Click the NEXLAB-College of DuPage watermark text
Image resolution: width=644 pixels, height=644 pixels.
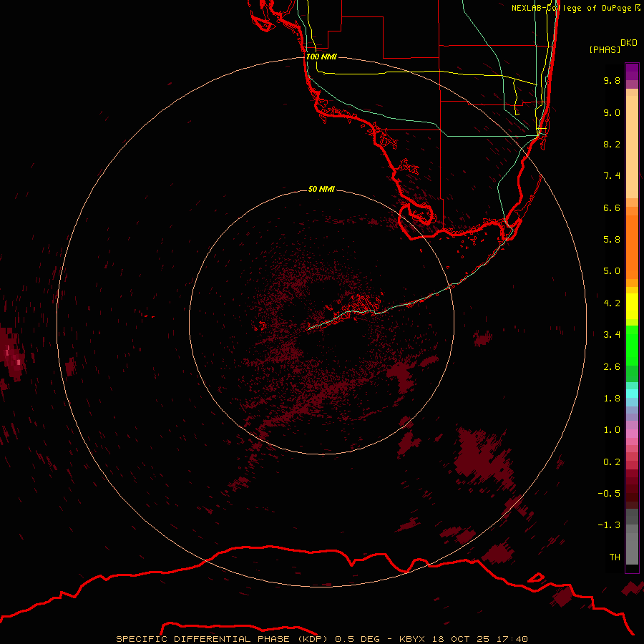pyautogui.click(x=571, y=8)
